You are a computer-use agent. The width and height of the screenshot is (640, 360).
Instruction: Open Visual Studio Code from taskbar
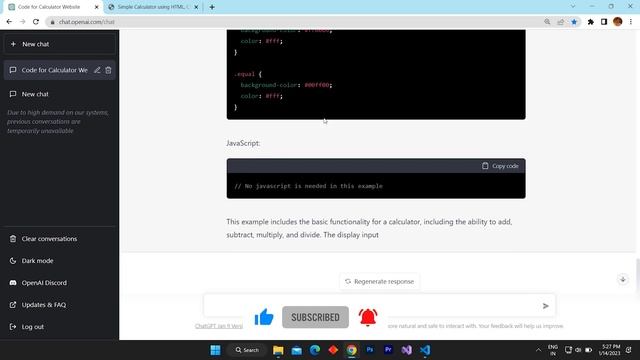425,350
